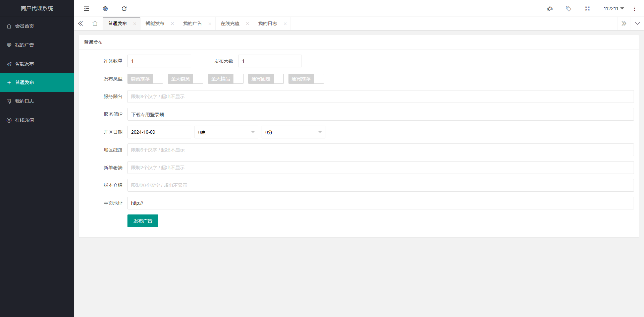Open 我的广告 in the sidebar
Viewport: 644px width, 317px height.
37,45
